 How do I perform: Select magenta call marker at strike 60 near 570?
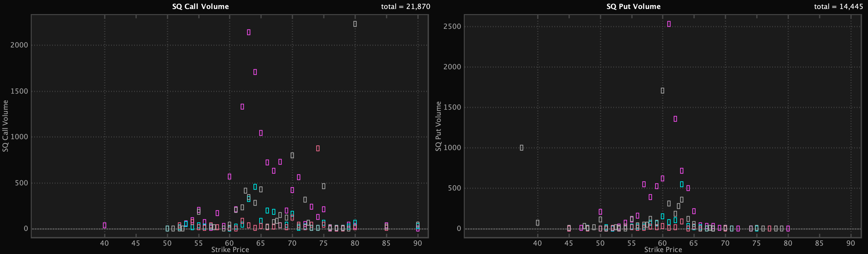click(x=229, y=176)
